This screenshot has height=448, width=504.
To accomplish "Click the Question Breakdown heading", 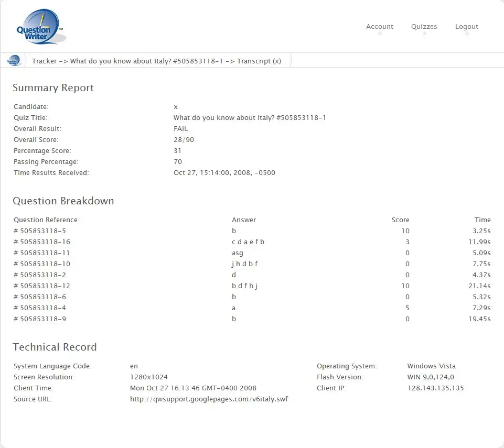I will [63, 201].
